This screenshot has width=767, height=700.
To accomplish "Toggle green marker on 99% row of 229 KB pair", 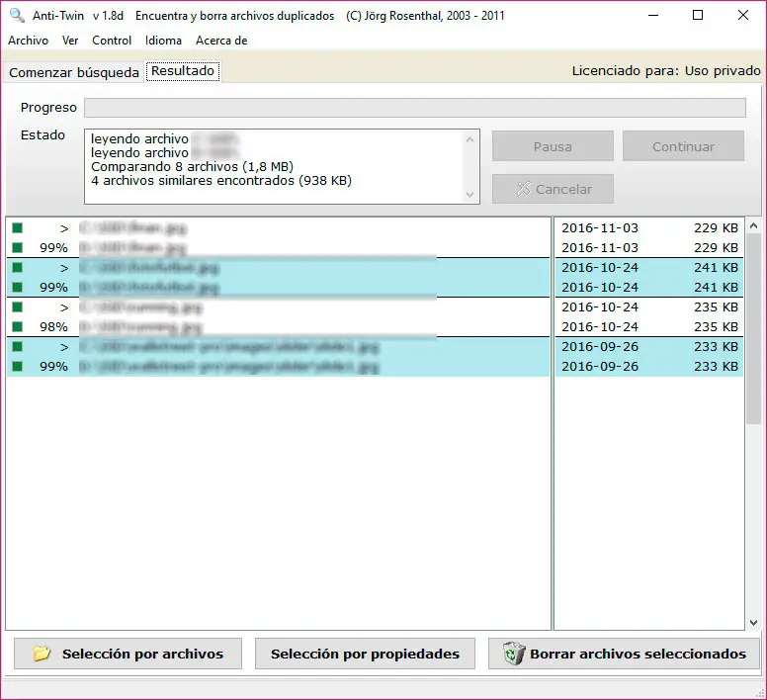I will click(18, 247).
